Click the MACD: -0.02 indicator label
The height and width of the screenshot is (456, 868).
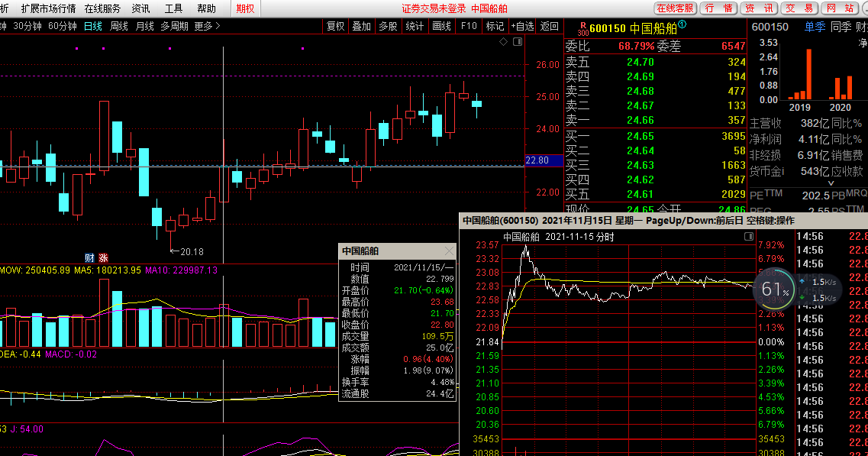tap(71, 354)
